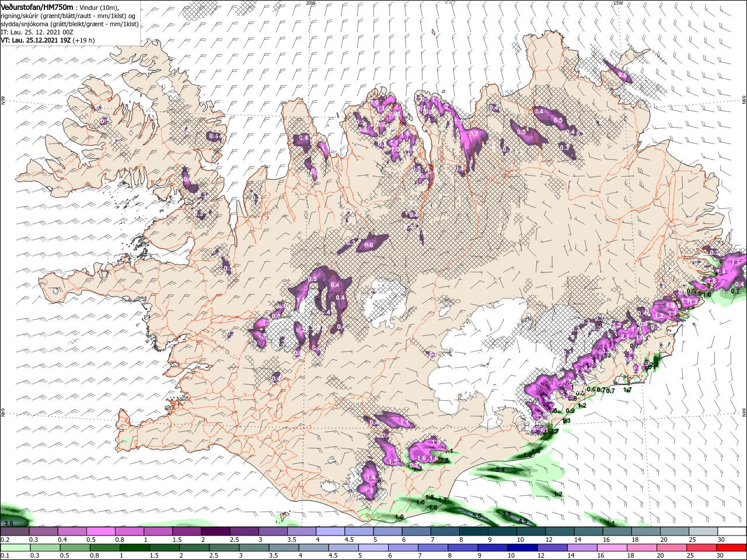The image size is (747, 560).
Task: Click the 'slydda/snjókoma (grátt/bleikt/grænt' description line
Action: click(x=69, y=24)
